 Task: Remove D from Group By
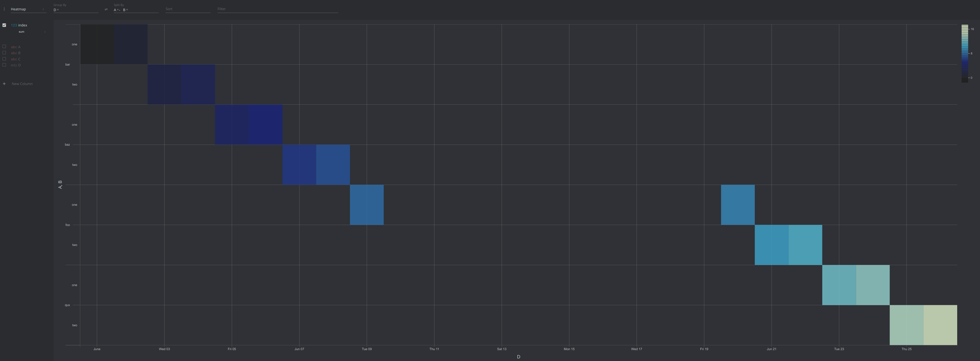[58, 10]
